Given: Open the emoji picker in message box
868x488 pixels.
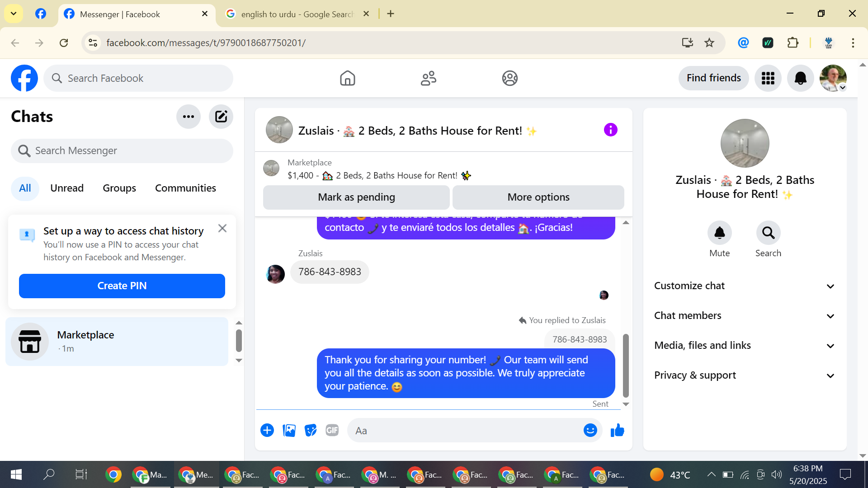Looking at the screenshot, I should pyautogui.click(x=590, y=431).
